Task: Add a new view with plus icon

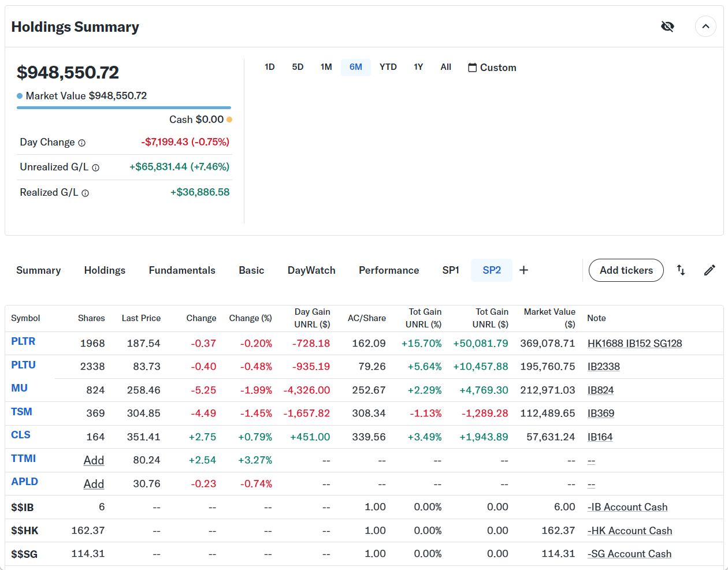Action: click(x=523, y=270)
